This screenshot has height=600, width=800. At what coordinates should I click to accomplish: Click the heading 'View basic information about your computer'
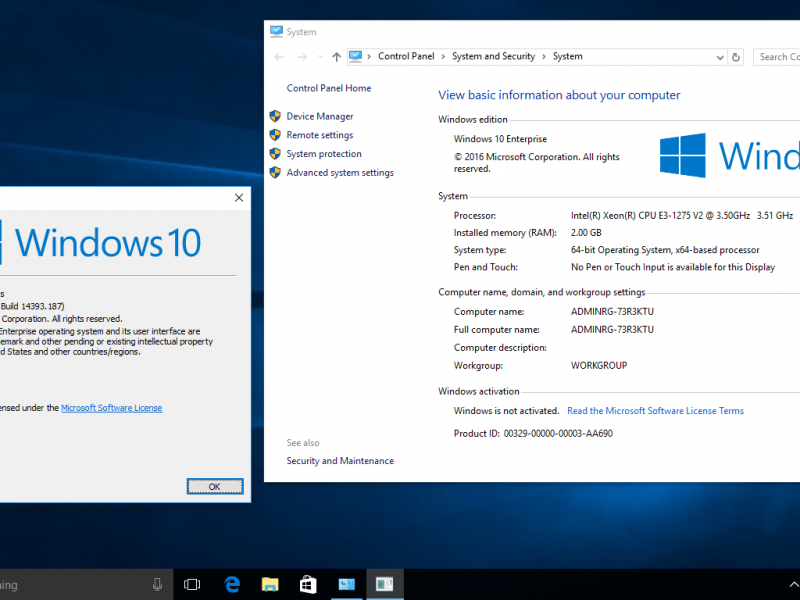tap(559, 95)
